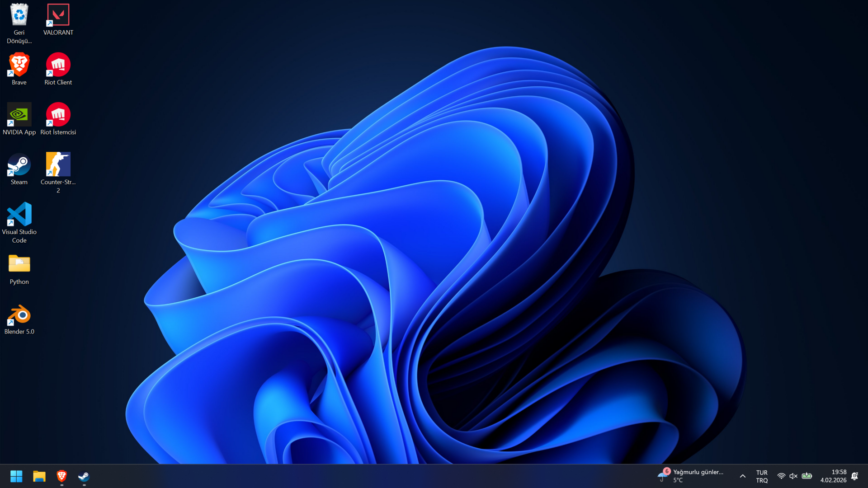Viewport: 868px width, 488px height.
Task: Open the Windows Start menu
Action: pyautogui.click(x=16, y=476)
